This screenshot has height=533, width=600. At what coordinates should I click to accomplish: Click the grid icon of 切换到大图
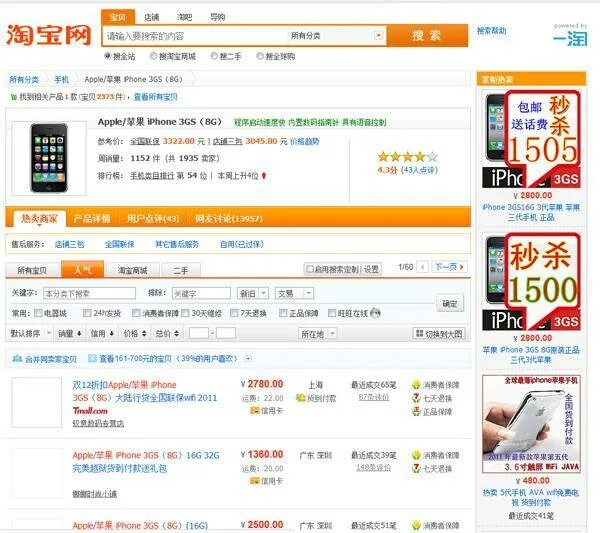pos(419,333)
